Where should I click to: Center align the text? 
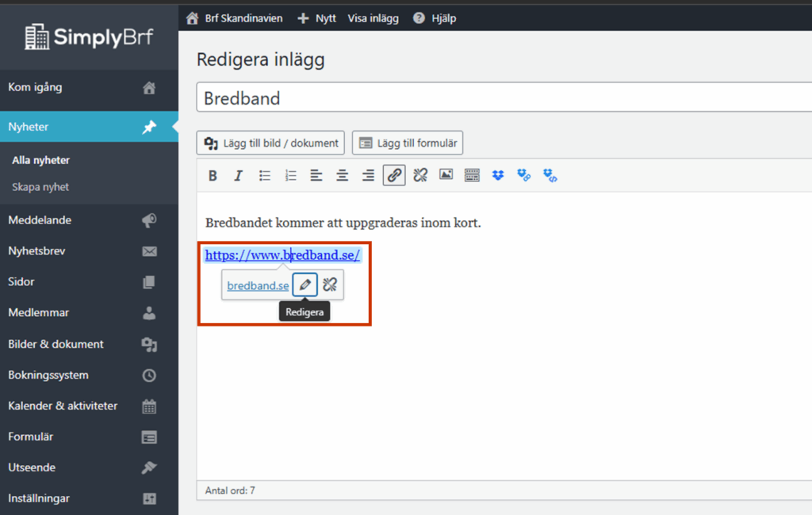(342, 175)
